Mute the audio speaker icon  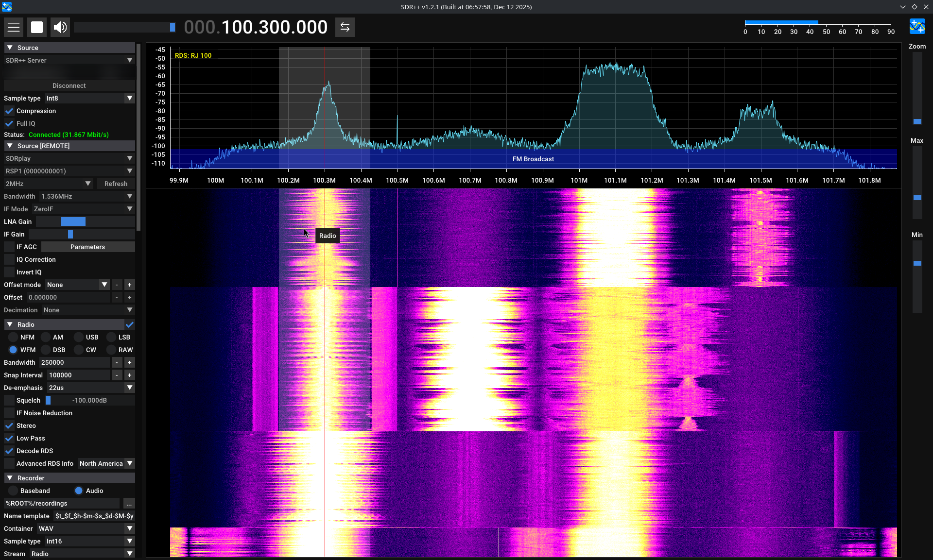pos(60,27)
